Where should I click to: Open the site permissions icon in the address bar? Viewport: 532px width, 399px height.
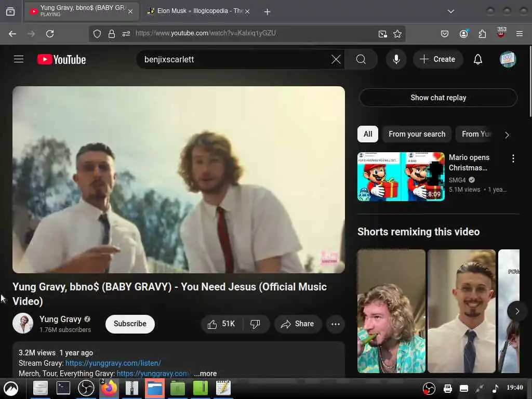click(x=126, y=34)
